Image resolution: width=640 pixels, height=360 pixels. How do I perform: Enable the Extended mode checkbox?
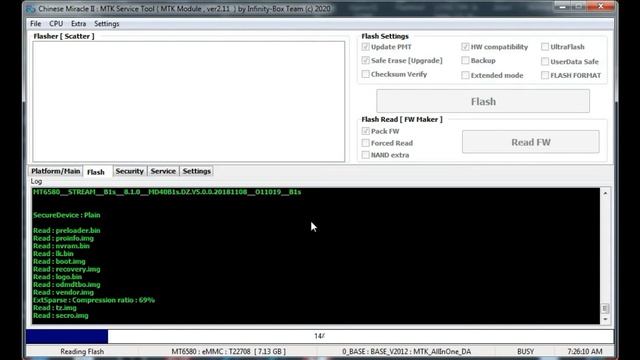click(x=465, y=75)
